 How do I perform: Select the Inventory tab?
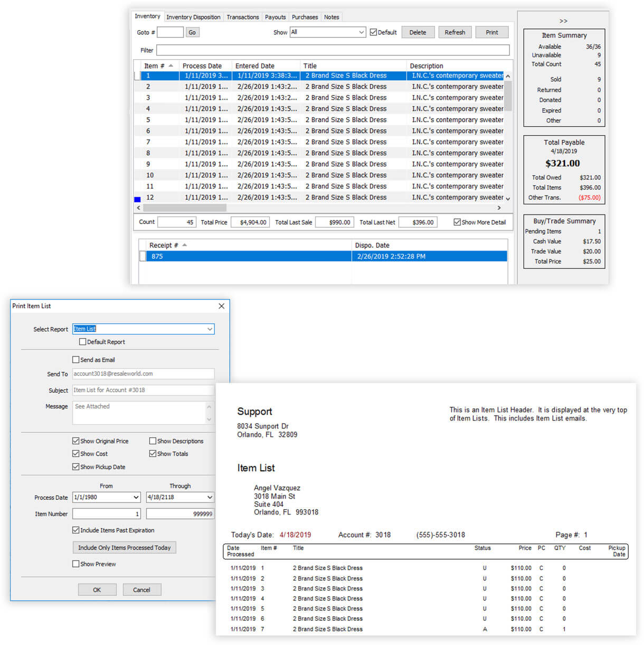click(148, 16)
